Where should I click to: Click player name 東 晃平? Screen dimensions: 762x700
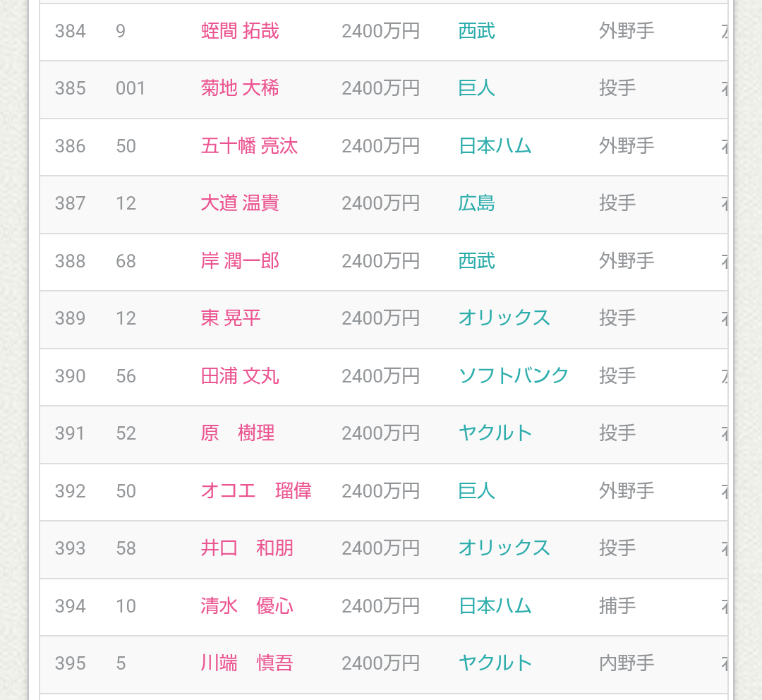[x=231, y=318]
